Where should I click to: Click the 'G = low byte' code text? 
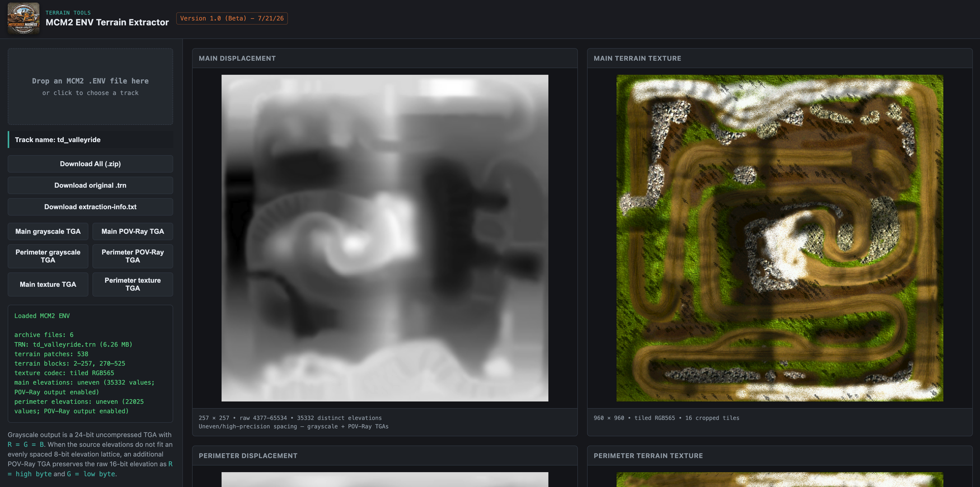(x=91, y=474)
